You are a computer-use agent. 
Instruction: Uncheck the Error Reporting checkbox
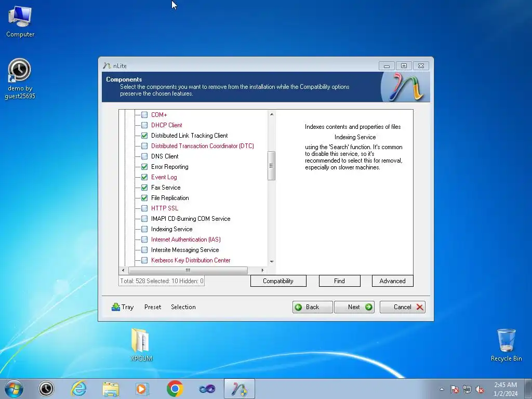pos(144,167)
